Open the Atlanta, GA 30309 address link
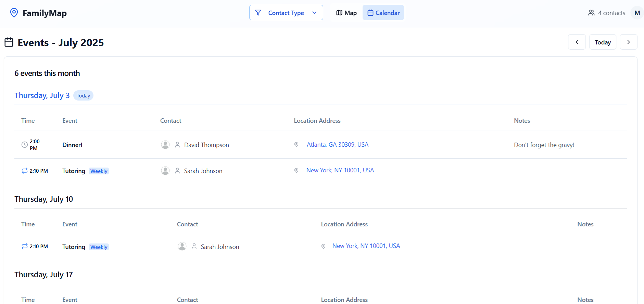 [x=337, y=145]
